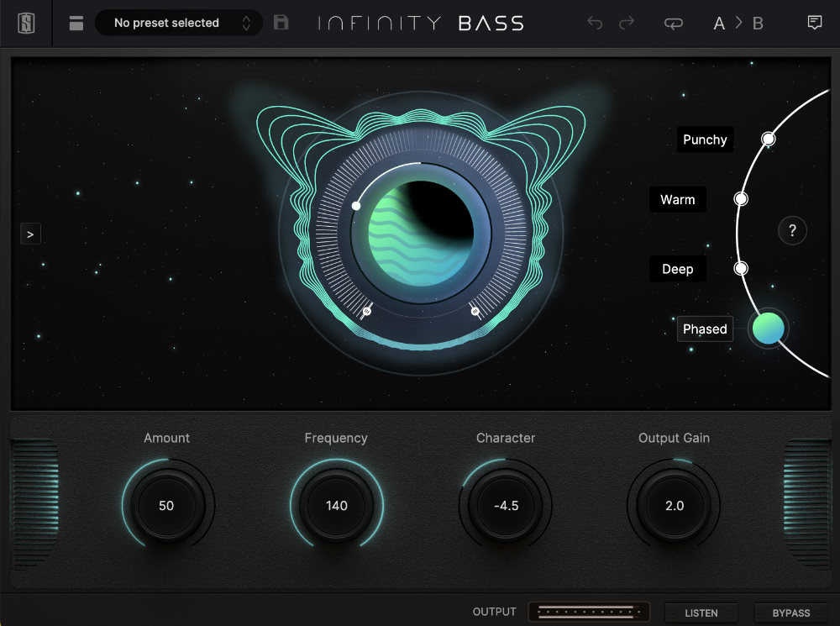Redo the last change
Screen dimensions: 840x626
coord(627,23)
